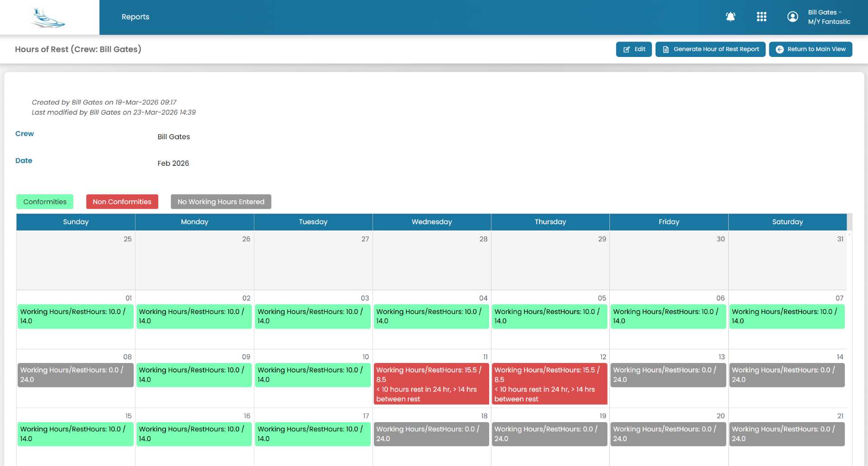Click the user profile avatar icon
Viewport: 868px width, 466px height.
tap(793, 17)
